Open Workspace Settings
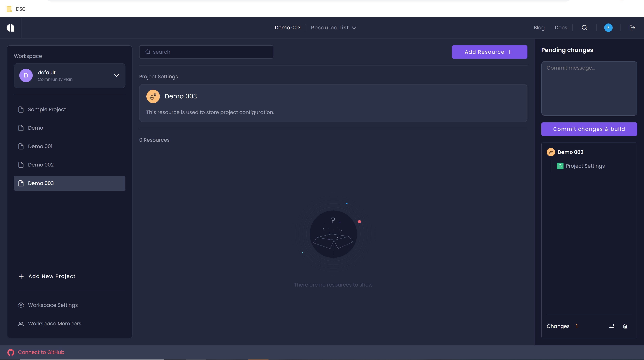This screenshot has width=644, height=360. click(x=53, y=305)
